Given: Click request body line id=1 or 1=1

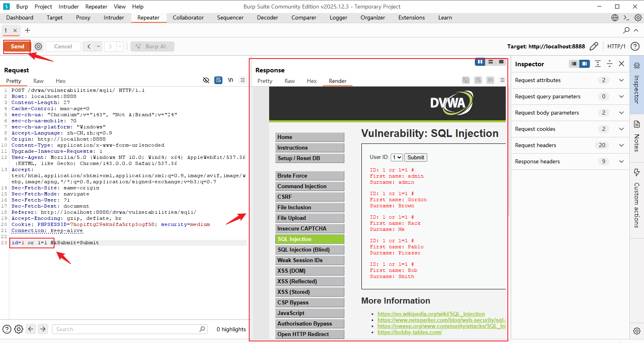Looking at the screenshot, I should (x=32, y=243).
